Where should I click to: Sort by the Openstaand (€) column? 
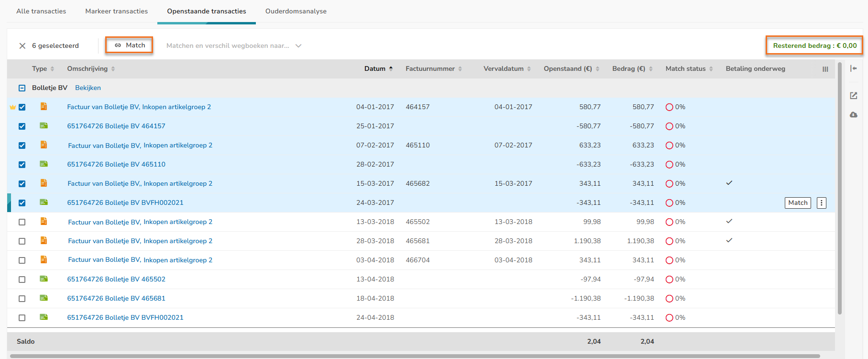tap(571, 69)
